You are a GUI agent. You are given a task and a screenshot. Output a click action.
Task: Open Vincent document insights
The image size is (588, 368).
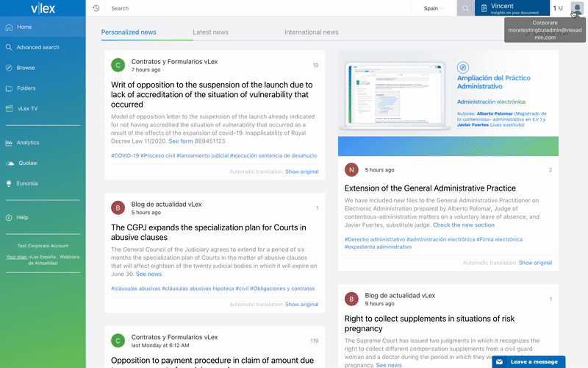coord(512,8)
